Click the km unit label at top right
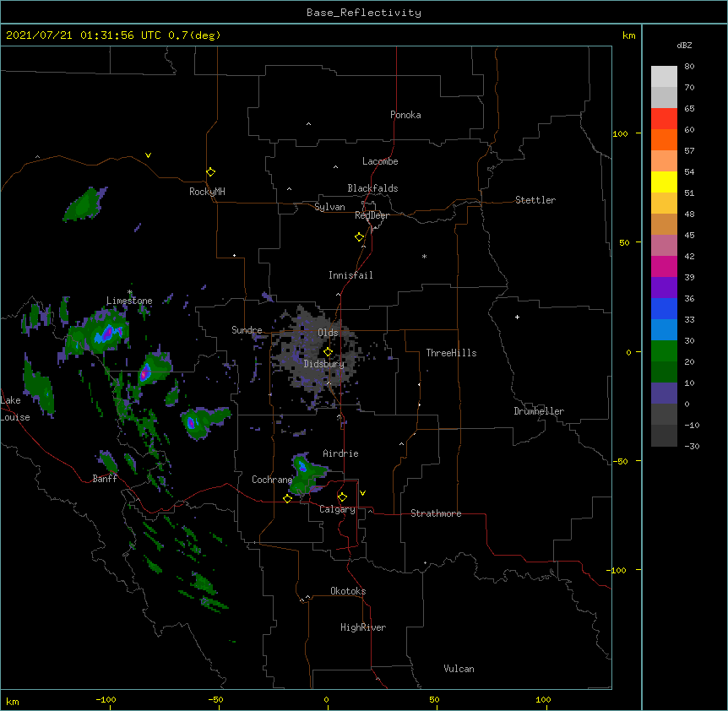The image size is (728, 711). [x=628, y=35]
